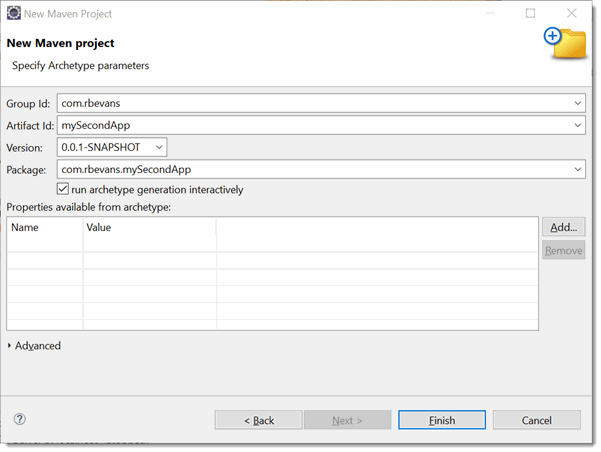
Task: Minimize the New Maven Project window
Action: pos(491,13)
